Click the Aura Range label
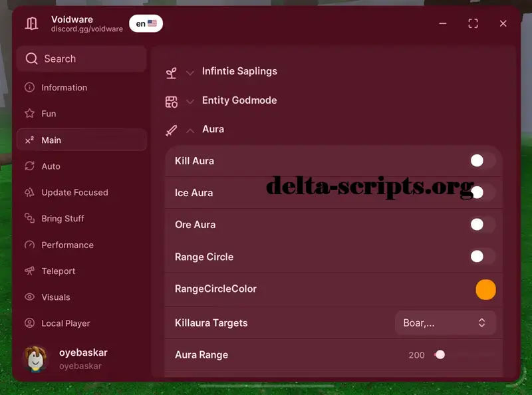This screenshot has height=395, width=532. tap(201, 355)
